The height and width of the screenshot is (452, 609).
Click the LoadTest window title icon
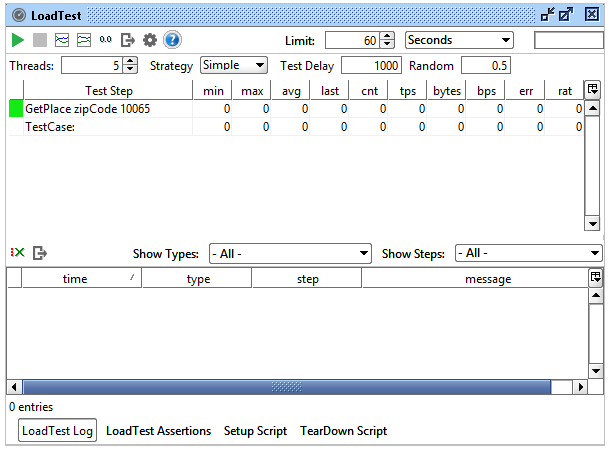19,16
